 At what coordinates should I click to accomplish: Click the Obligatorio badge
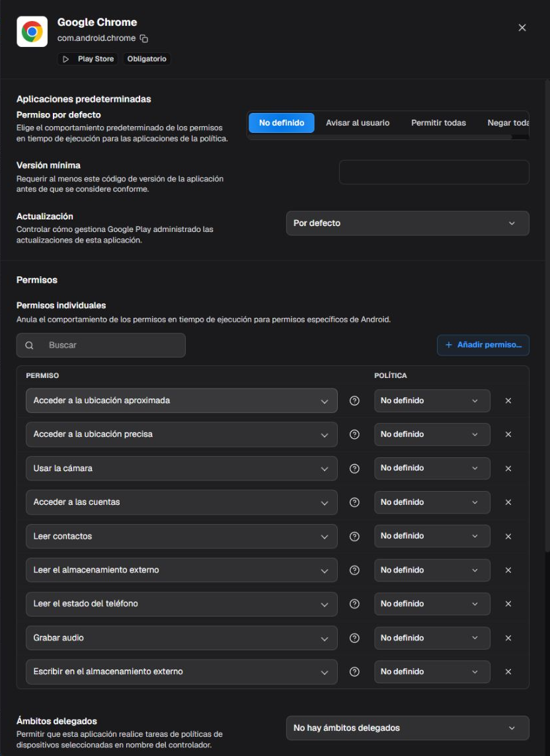(147, 59)
